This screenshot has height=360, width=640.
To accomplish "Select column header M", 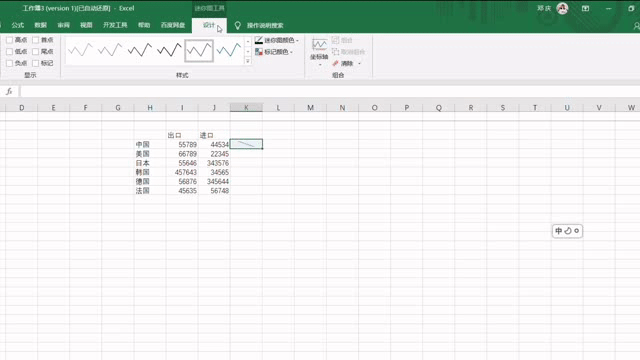I will (310, 108).
